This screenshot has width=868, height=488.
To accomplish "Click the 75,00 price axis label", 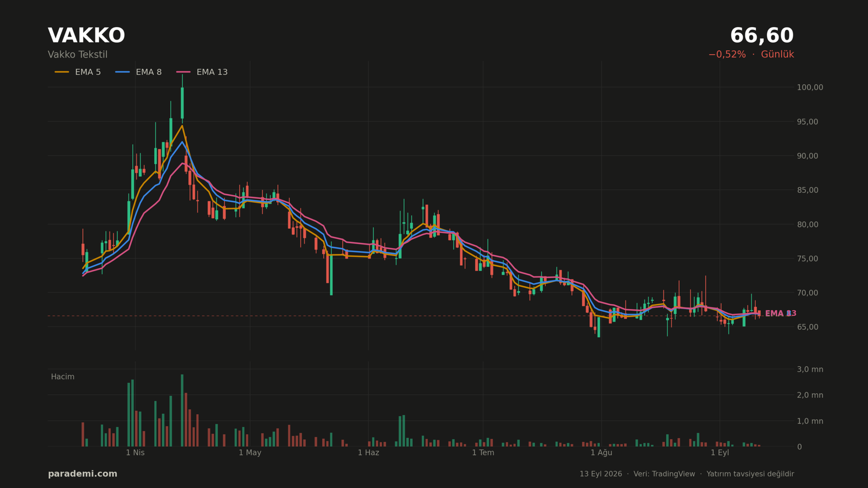I will coord(807,259).
